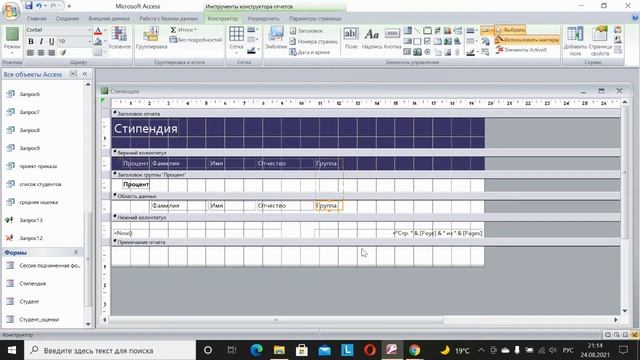This screenshot has width=640, height=360.
Task: Insert Номера страниц page numbers
Action: pyautogui.click(x=313, y=41)
